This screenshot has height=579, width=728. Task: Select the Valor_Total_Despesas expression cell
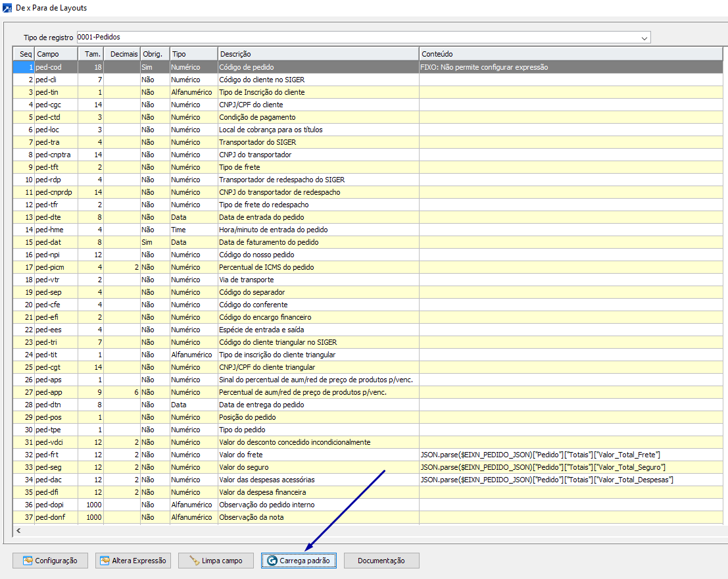point(547,480)
